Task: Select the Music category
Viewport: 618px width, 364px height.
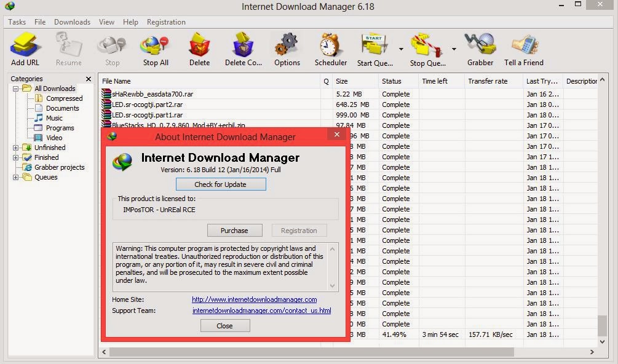Action: pyautogui.click(x=54, y=118)
